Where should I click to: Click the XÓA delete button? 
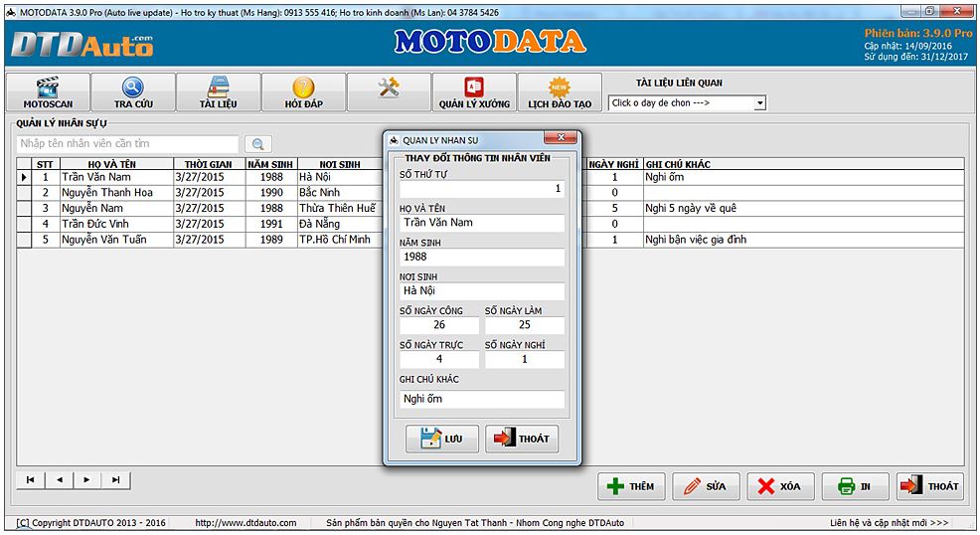point(780,486)
